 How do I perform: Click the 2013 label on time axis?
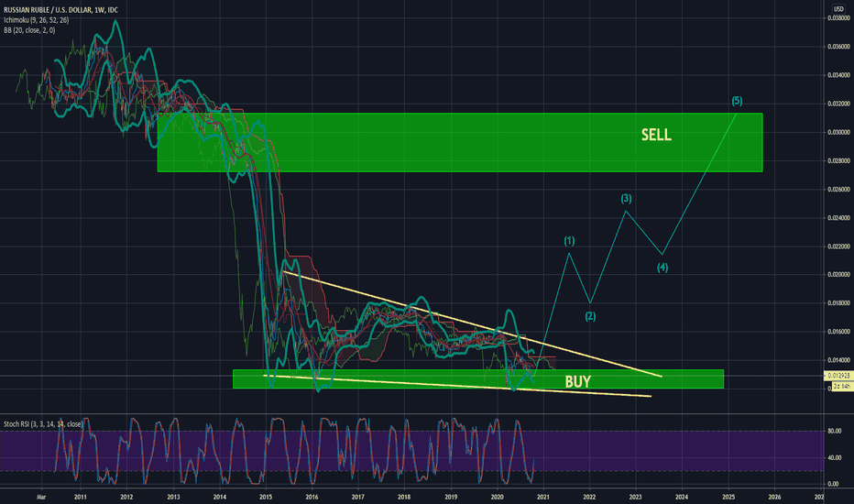click(x=173, y=497)
